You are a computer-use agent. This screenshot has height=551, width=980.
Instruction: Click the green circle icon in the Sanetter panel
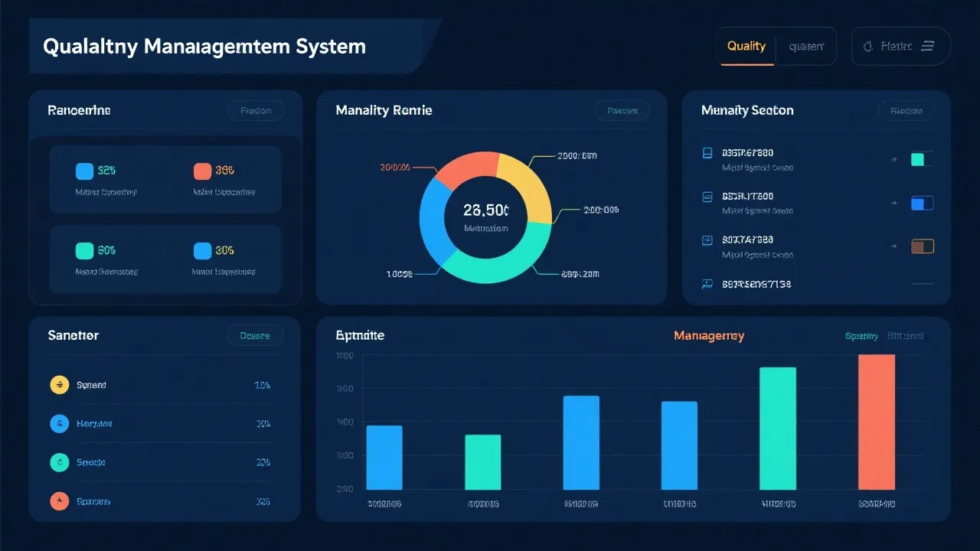point(60,462)
